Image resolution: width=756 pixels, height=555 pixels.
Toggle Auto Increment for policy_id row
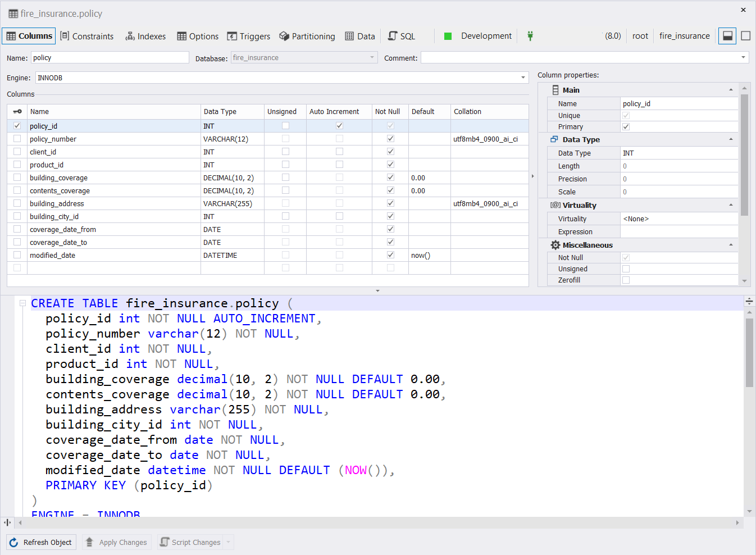coord(339,126)
